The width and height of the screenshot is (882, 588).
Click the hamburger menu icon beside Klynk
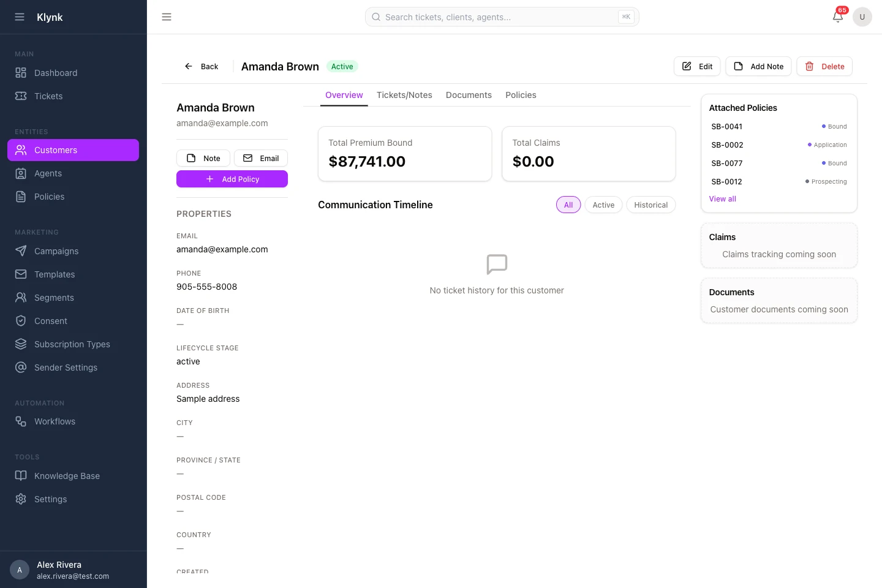click(x=20, y=17)
